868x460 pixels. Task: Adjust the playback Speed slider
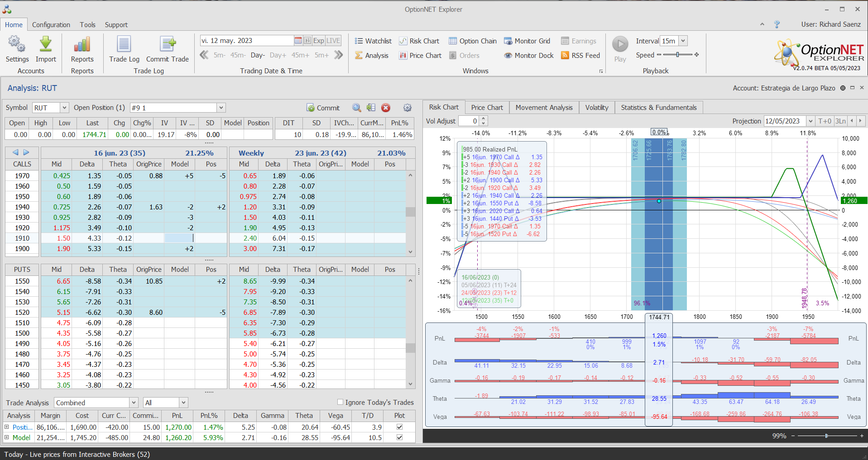(677, 55)
